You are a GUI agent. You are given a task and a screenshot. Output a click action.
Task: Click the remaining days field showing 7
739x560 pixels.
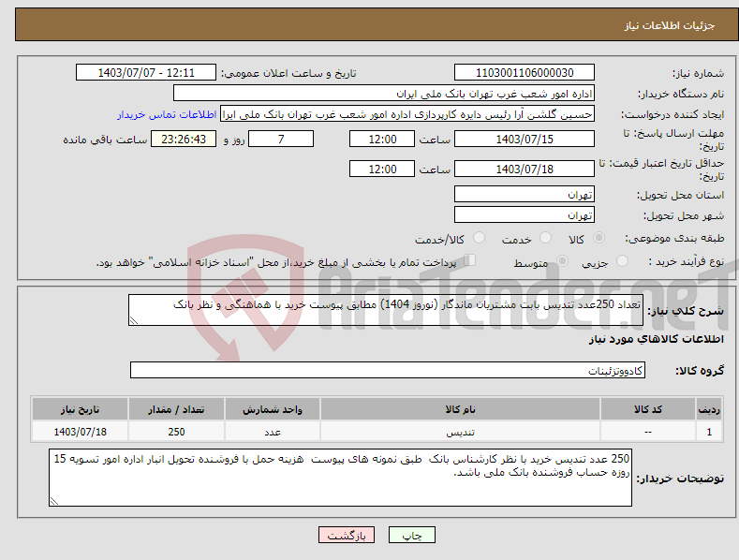tap(281, 139)
